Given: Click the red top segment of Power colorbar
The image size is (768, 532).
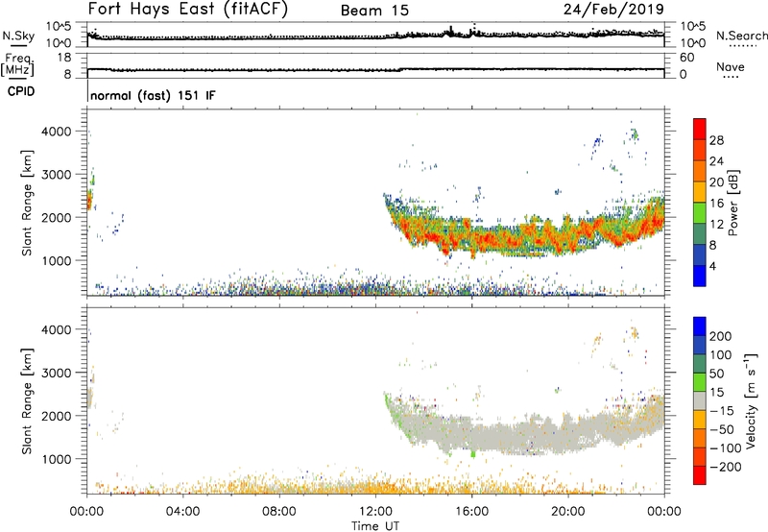Looking at the screenshot, I should pyautogui.click(x=701, y=130).
